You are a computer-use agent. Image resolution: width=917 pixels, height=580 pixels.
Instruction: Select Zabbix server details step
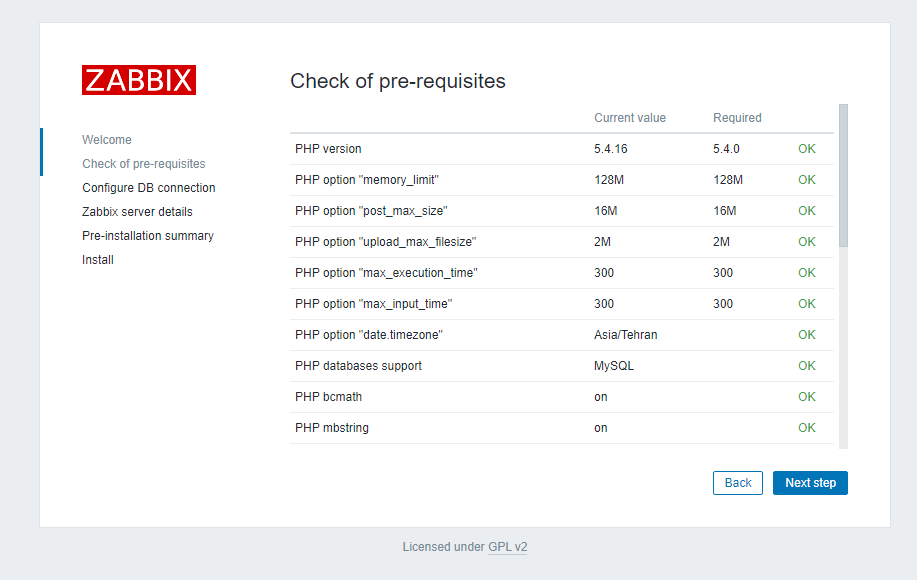click(x=137, y=212)
